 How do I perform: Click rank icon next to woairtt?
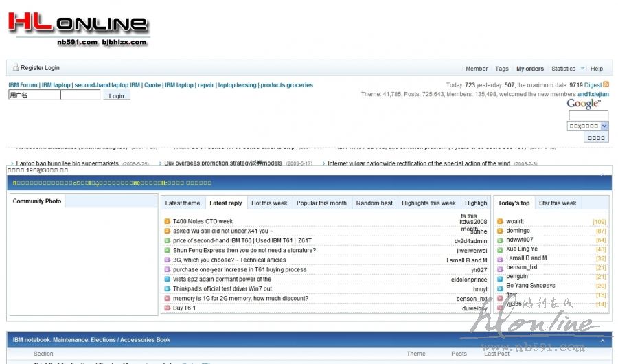coord(500,222)
